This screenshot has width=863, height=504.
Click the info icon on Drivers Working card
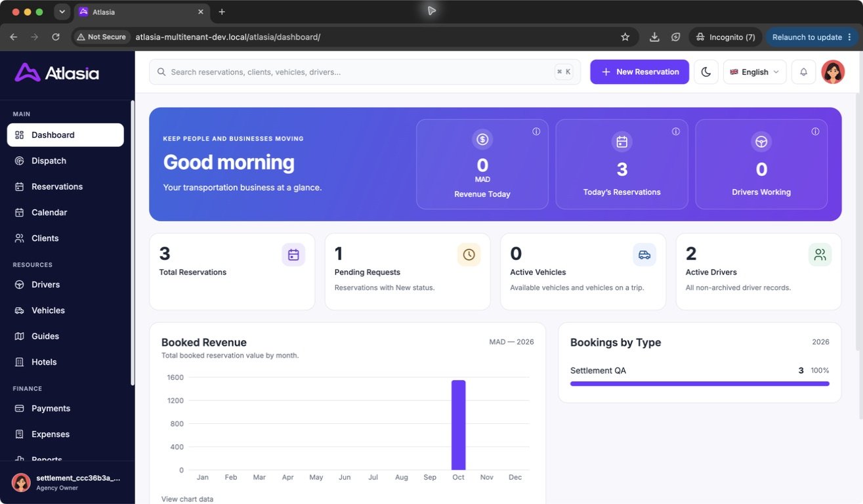click(x=815, y=131)
